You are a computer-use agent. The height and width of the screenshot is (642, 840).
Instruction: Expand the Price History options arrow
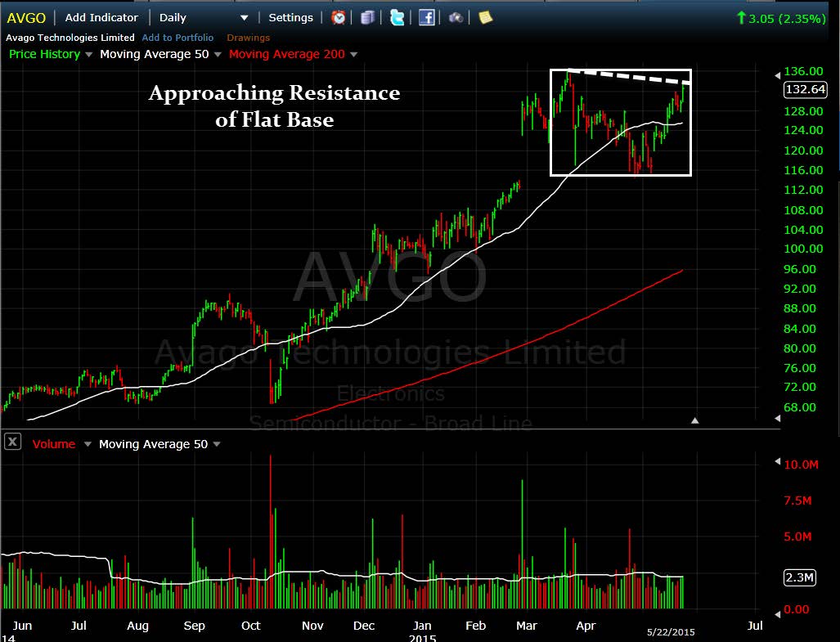point(88,55)
